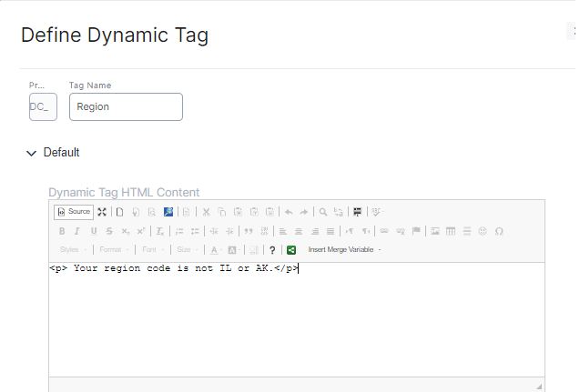Open the Insert Merge Variable dropdown
580x392 pixels.
pyautogui.click(x=344, y=249)
